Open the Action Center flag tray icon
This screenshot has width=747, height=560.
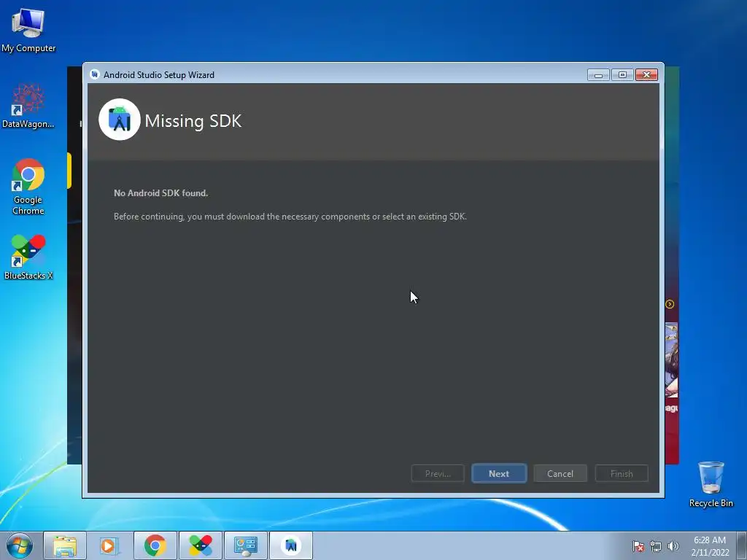638,546
